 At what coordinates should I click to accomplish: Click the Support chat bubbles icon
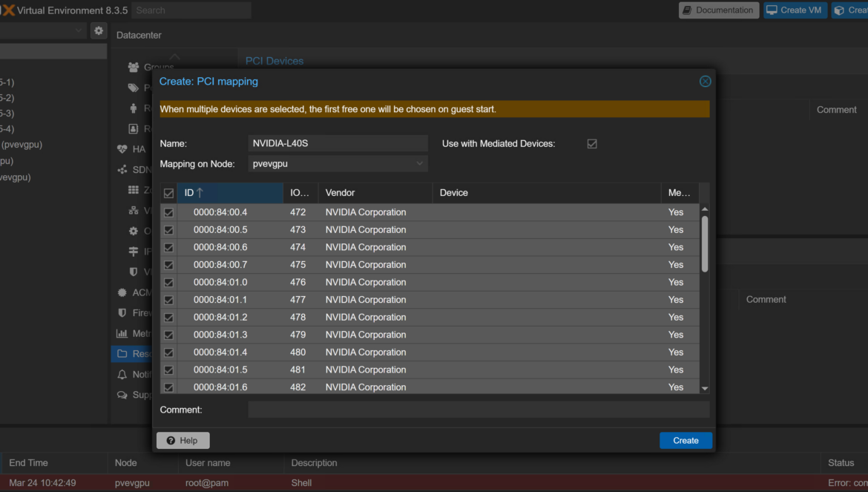[x=122, y=395]
